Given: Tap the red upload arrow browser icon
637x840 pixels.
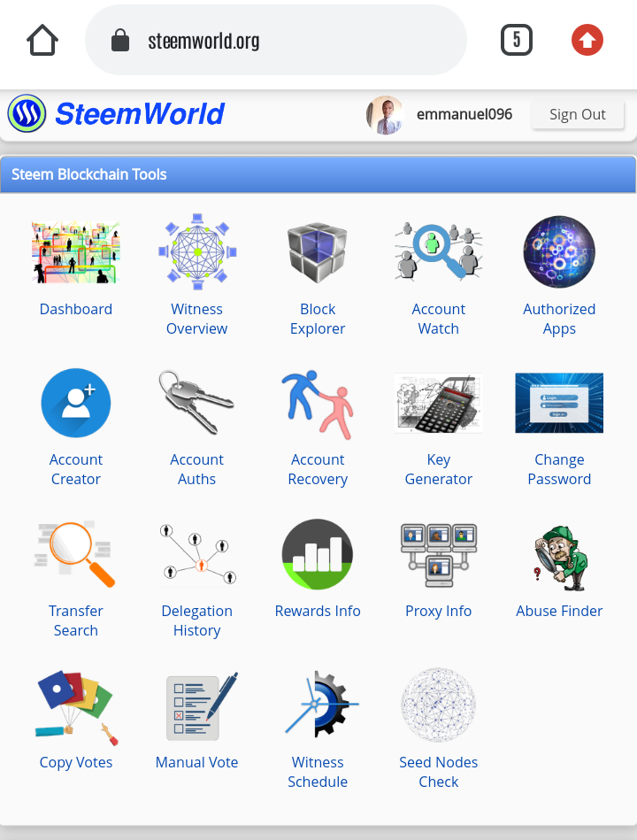Looking at the screenshot, I should (587, 40).
